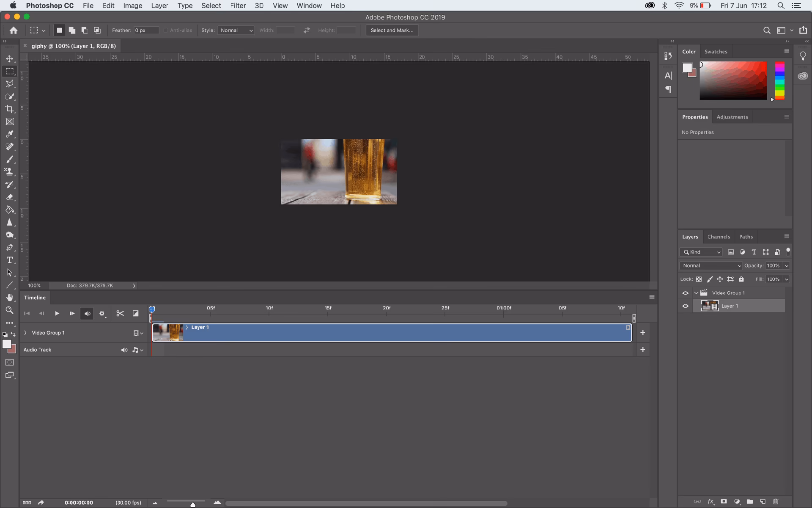Open timeline settings gear icon
Image resolution: width=812 pixels, height=508 pixels.
[x=102, y=313]
